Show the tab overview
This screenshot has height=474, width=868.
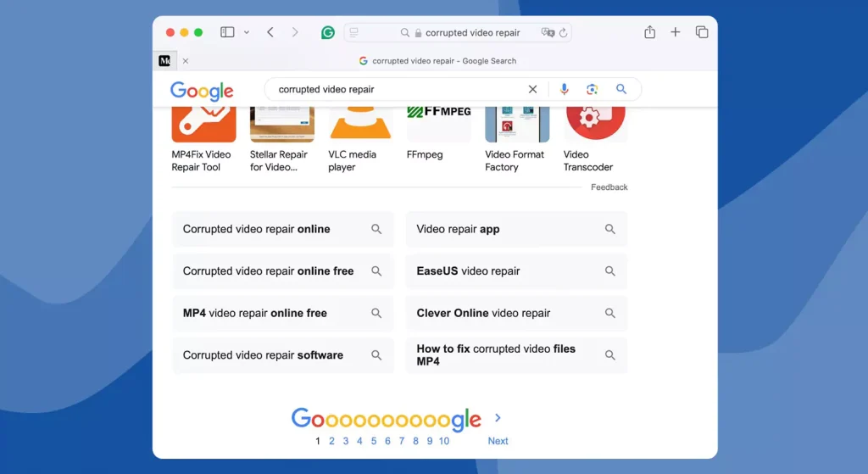click(702, 32)
